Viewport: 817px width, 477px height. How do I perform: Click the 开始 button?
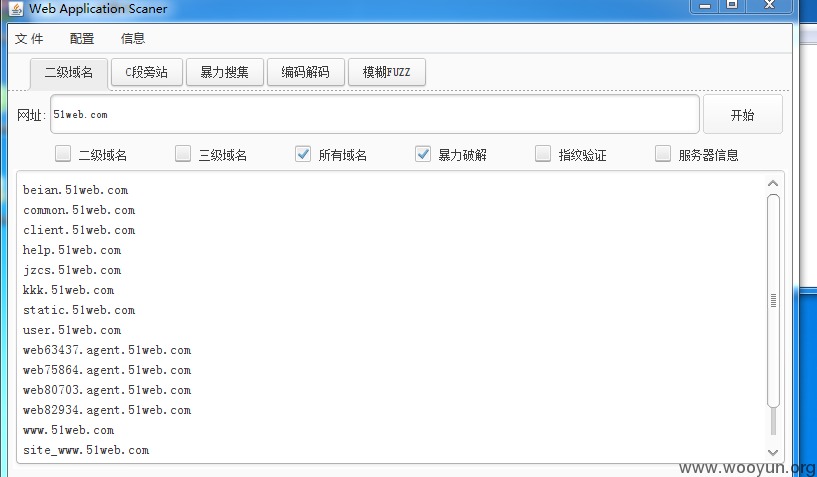coord(742,115)
